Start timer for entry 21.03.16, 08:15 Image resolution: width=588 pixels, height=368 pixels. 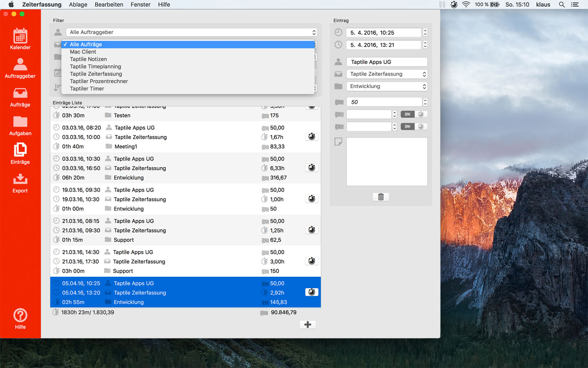312,230
